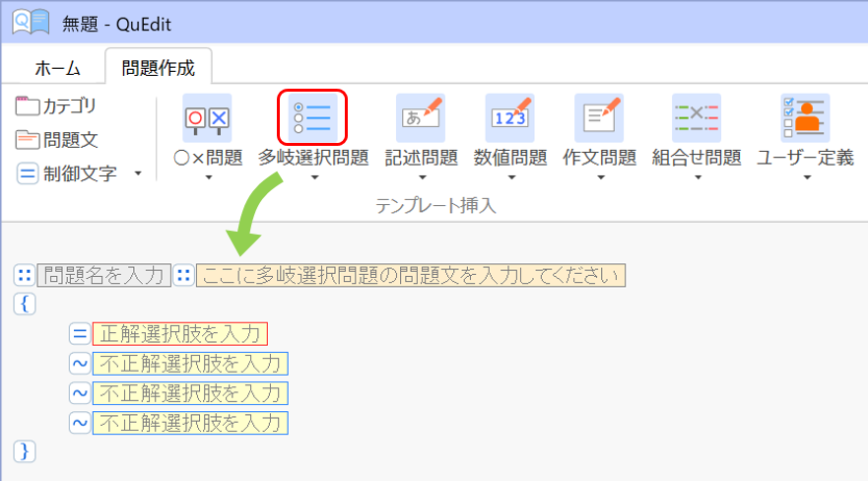Click the opening curly brace marker
868x481 pixels.
(x=25, y=305)
